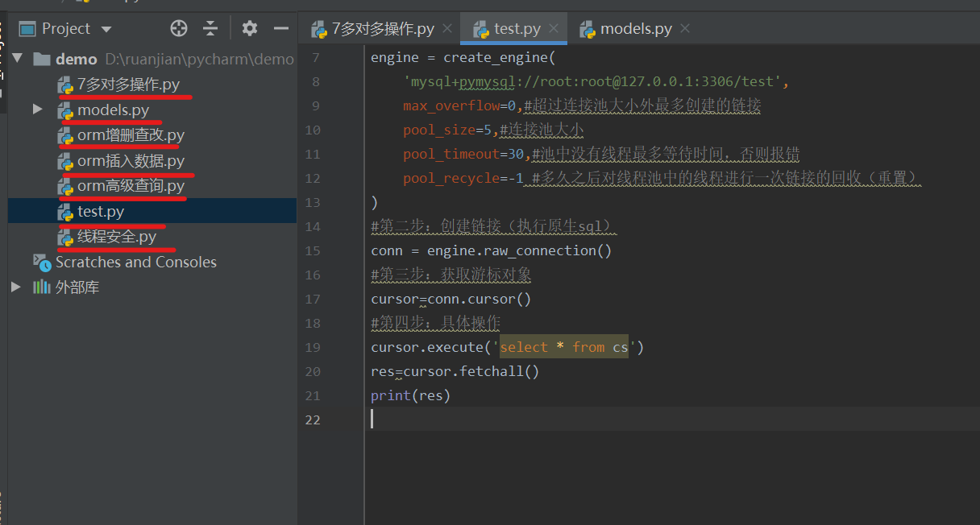Click max_overflow parameter in code

[x=451, y=105]
